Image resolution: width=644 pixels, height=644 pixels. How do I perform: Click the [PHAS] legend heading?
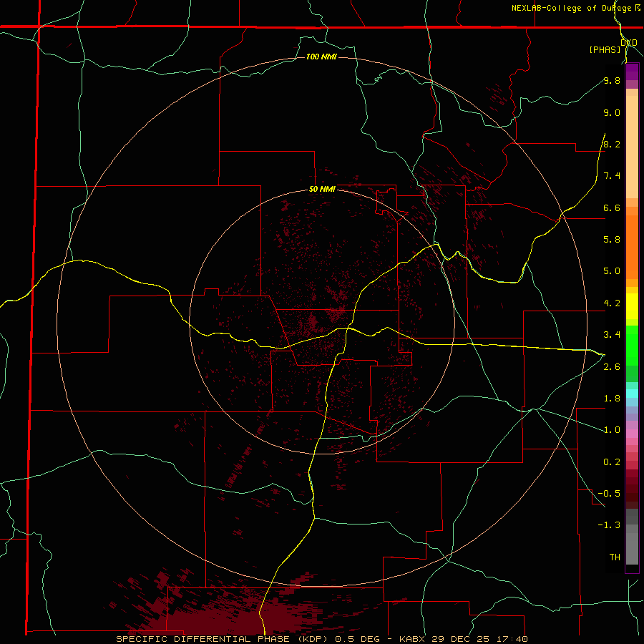605,50
